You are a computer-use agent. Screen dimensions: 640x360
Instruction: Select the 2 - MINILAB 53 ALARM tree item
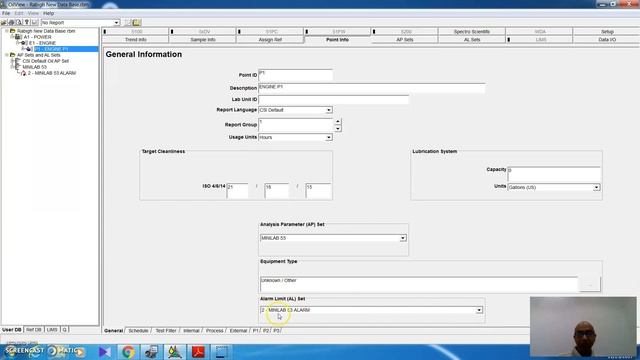[52, 73]
